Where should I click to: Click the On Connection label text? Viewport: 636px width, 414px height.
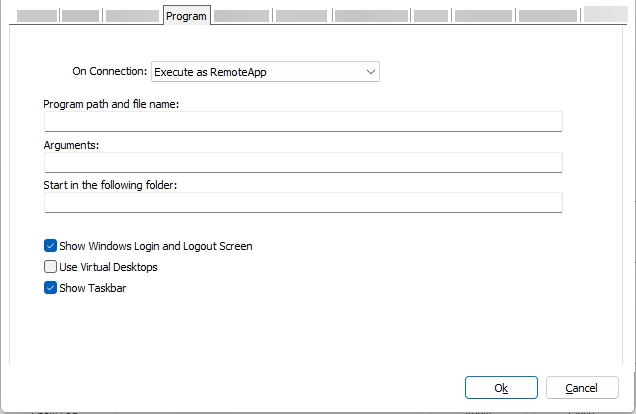[109, 72]
